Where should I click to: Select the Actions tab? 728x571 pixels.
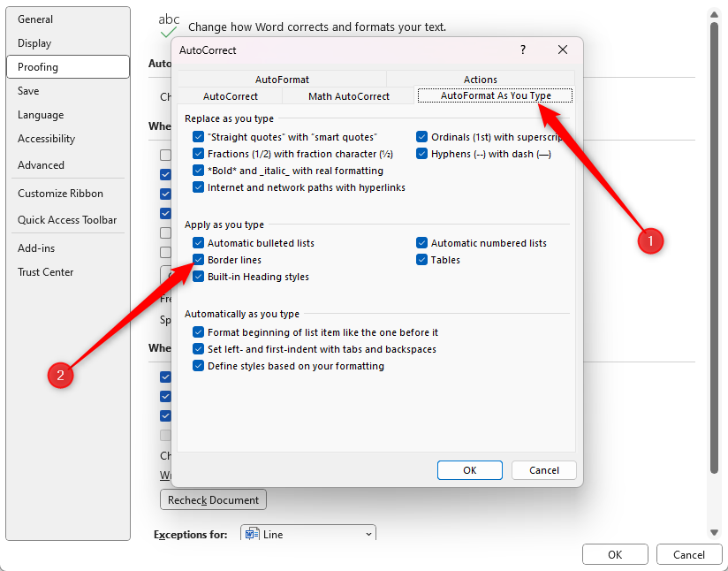point(480,79)
